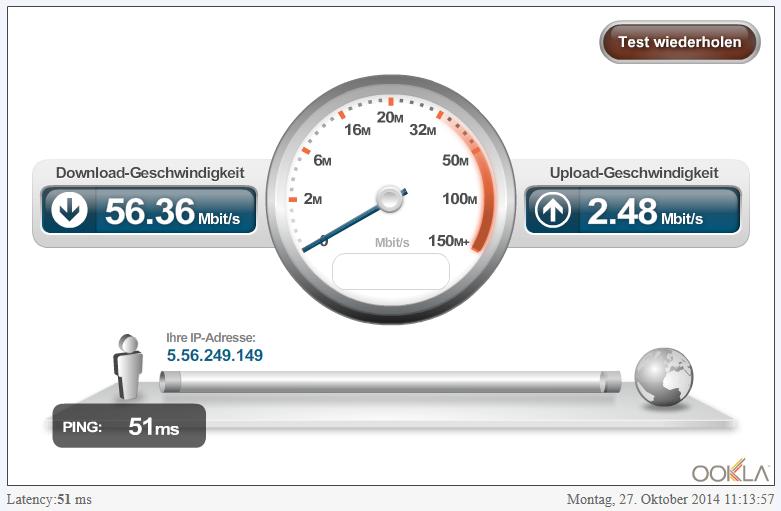The width and height of the screenshot is (781, 511).
Task: Click the download arrow icon
Action: pos(69,210)
